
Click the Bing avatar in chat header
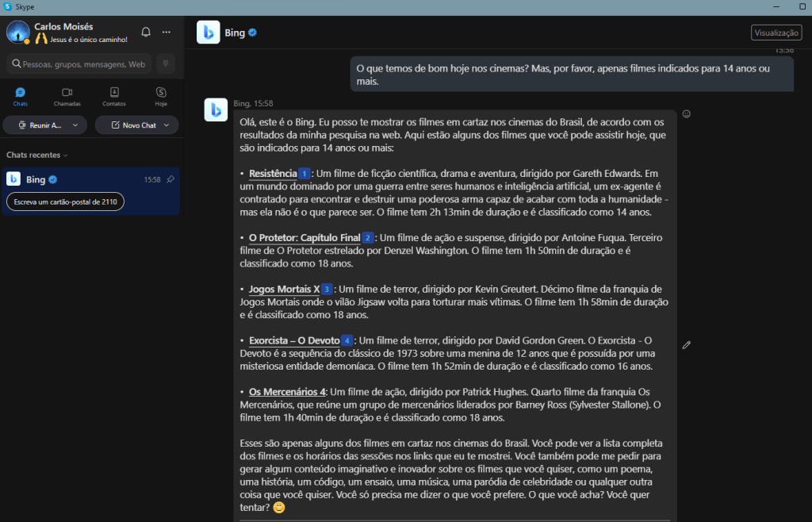coord(208,33)
